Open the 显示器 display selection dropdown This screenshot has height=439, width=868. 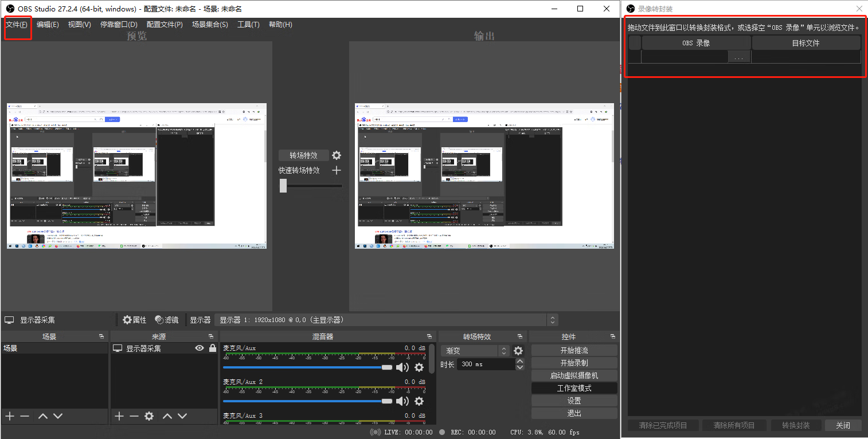386,320
